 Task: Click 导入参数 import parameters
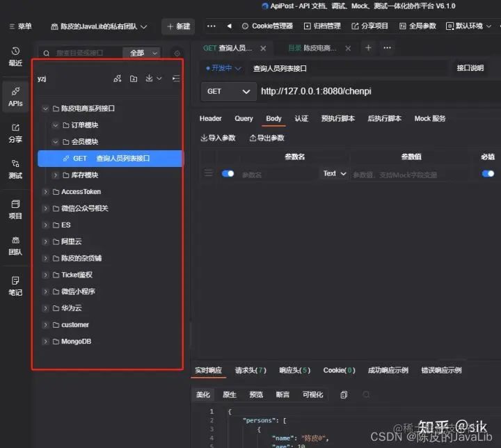218,138
